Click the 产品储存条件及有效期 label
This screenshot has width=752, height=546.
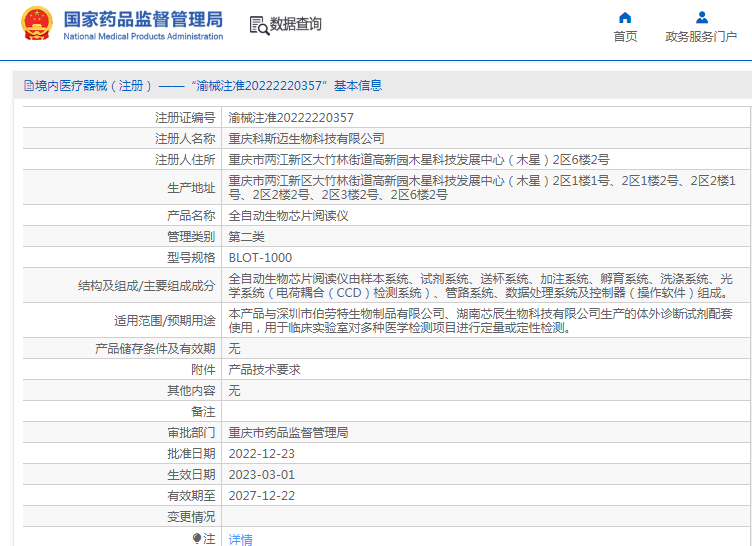point(155,349)
